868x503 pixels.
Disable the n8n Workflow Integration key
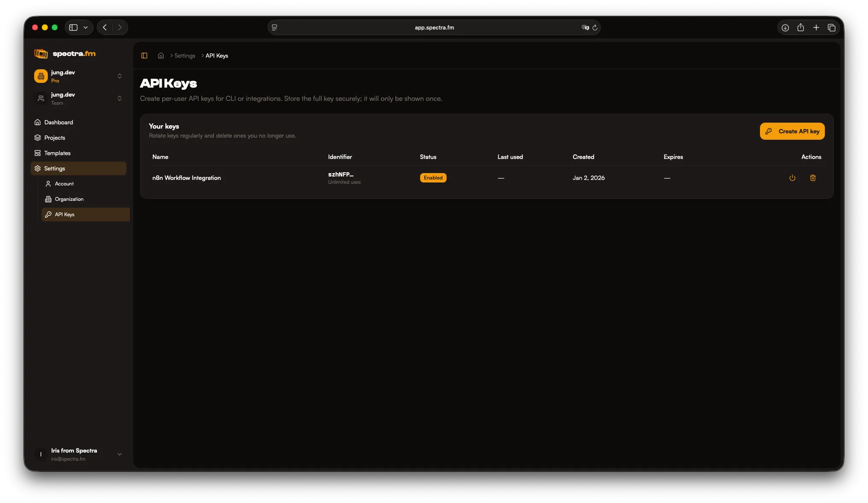click(792, 178)
